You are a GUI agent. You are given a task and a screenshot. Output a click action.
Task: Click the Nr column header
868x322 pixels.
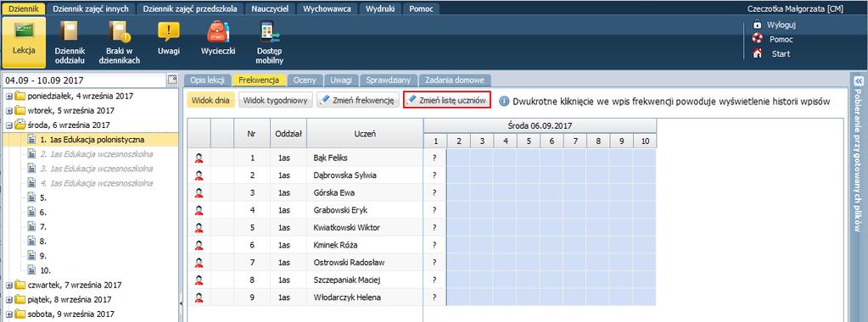tap(252, 133)
